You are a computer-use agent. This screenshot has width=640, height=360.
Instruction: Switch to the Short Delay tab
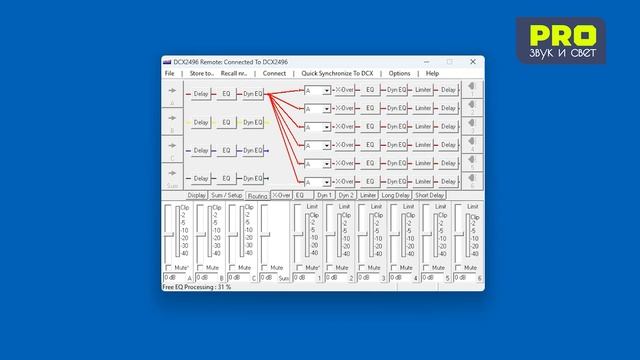click(429, 196)
